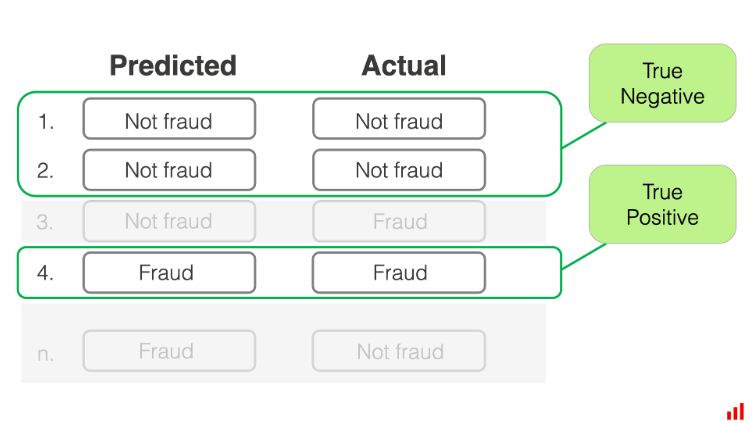This screenshot has height=425, width=752.
Task: Select row 2 Actual 'Not fraud' box
Action: point(399,170)
